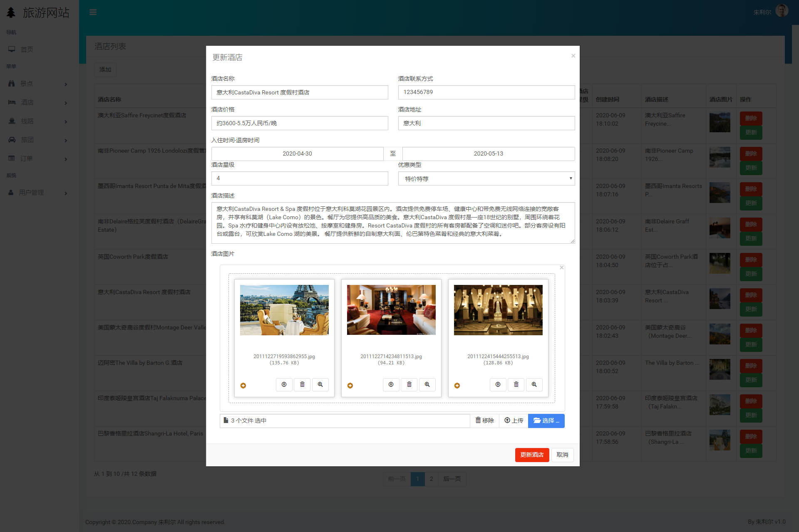Click the check-in date field 2020-04-30
This screenshot has height=532, width=799.
click(x=297, y=153)
